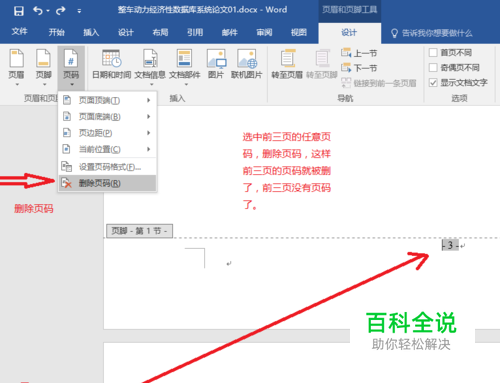Switch to the 开始 ribbon tab
The width and height of the screenshot is (500, 383).
pyautogui.click(x=57, y=32)
